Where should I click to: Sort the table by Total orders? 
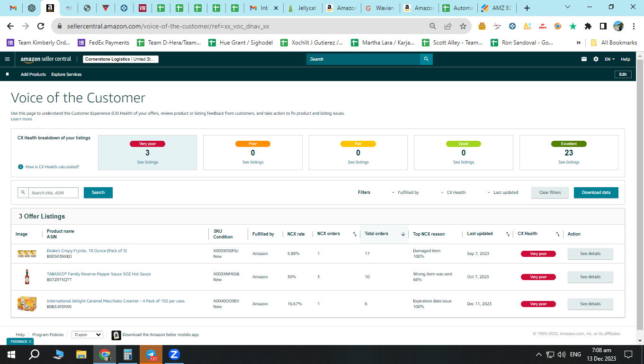coord(403,234)
